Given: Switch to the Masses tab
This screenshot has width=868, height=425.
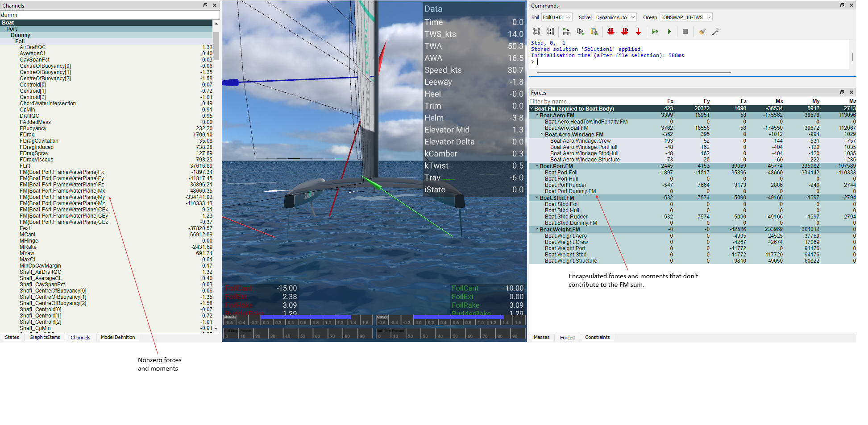Looking at the screenshot, I should coord(541,338).
